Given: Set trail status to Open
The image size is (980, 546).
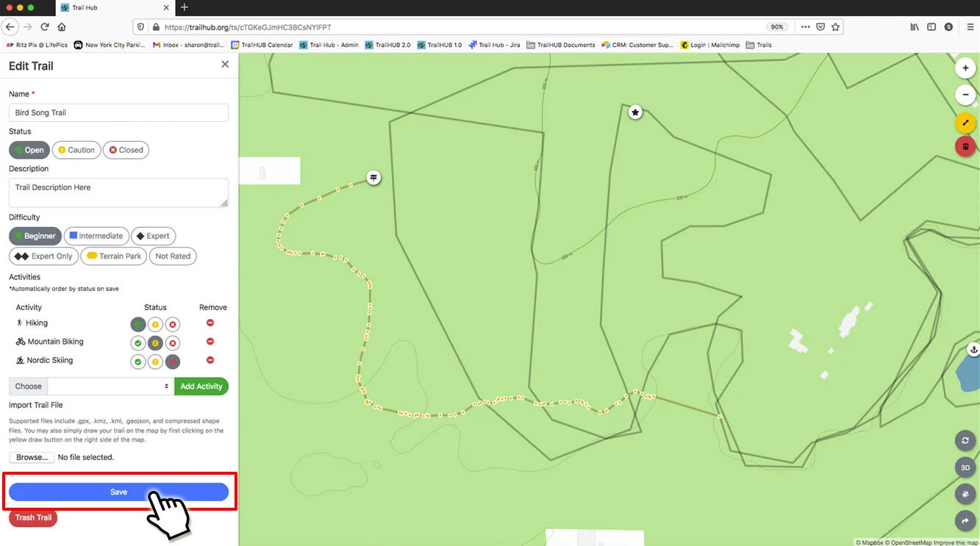Looking at the screenshot, I should pos(29,150).
